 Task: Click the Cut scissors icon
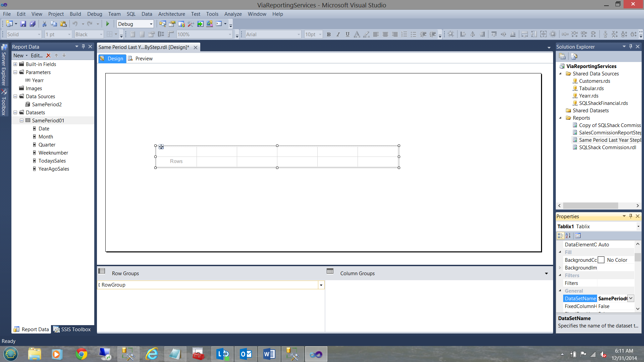[x=44, y=24]
